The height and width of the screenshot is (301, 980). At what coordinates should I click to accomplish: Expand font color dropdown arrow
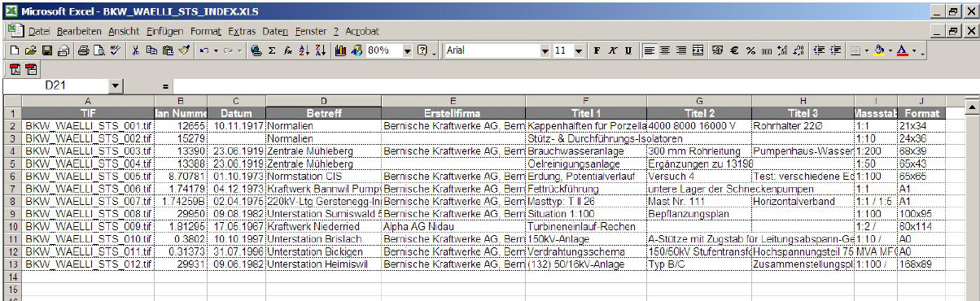click(914, 50)
